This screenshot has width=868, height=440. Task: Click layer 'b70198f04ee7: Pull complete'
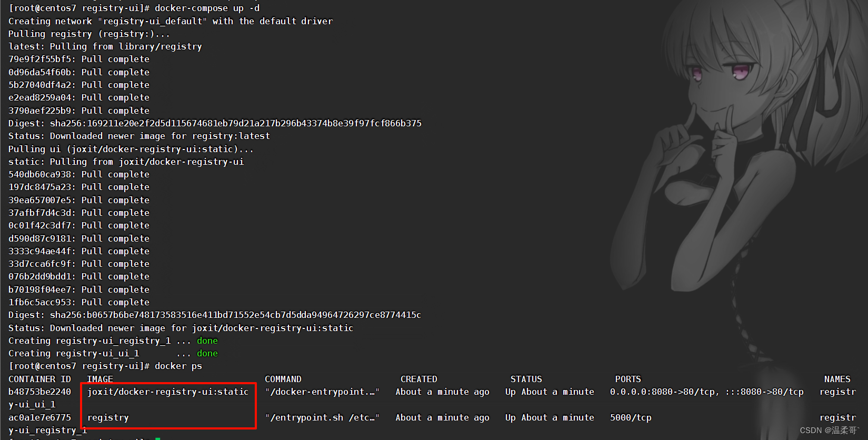79,289
